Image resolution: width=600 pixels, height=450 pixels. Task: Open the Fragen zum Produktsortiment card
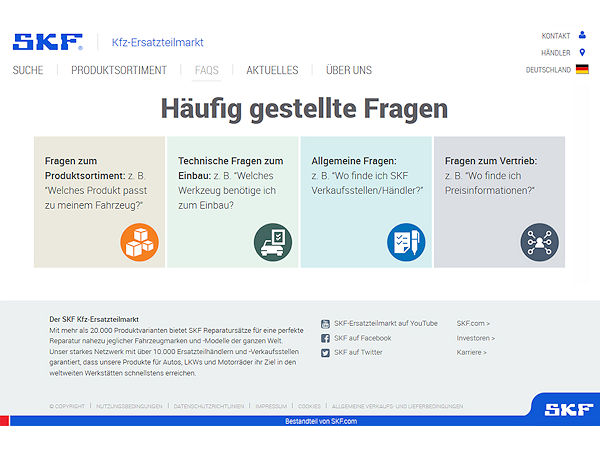point(99,202)
